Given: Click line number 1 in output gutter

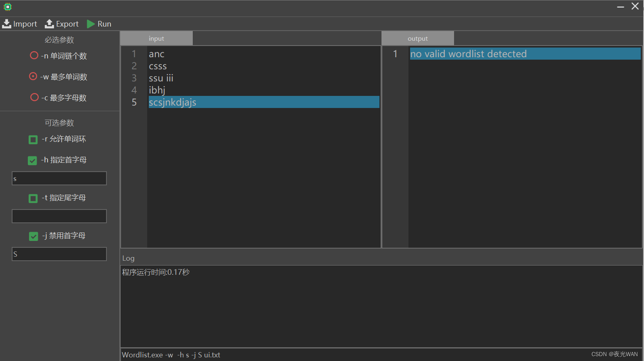Looking at the screenshot, I should pyautogui.click(x=395, y=54).
